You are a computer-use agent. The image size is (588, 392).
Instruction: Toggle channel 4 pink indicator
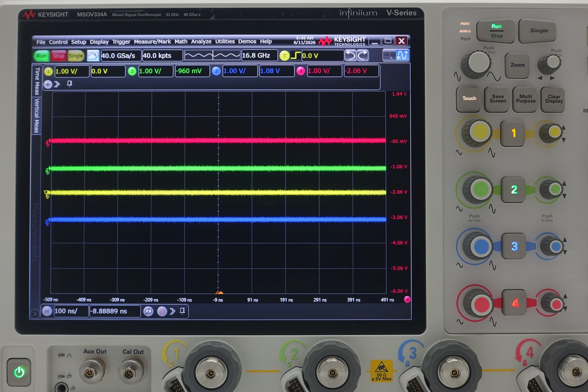301,71
